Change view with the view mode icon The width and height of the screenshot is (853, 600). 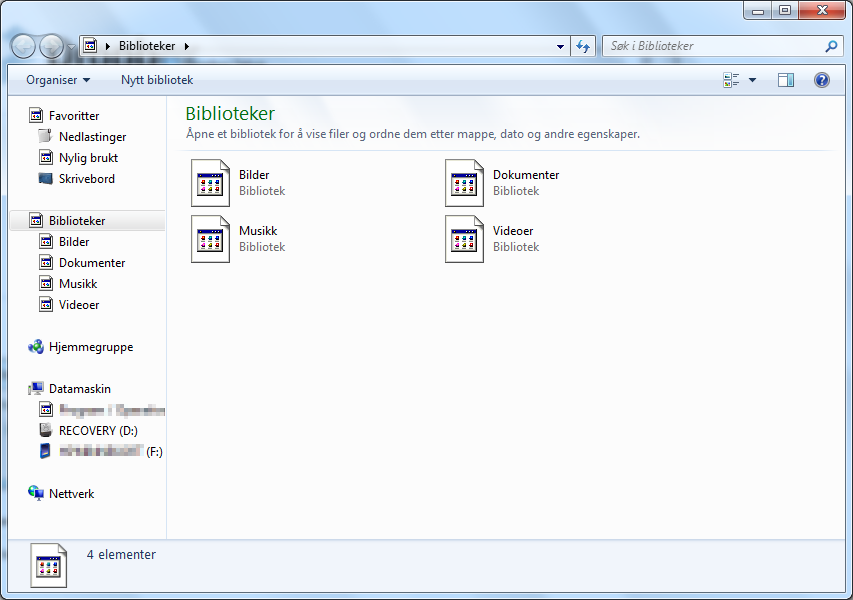coord(731,80)
